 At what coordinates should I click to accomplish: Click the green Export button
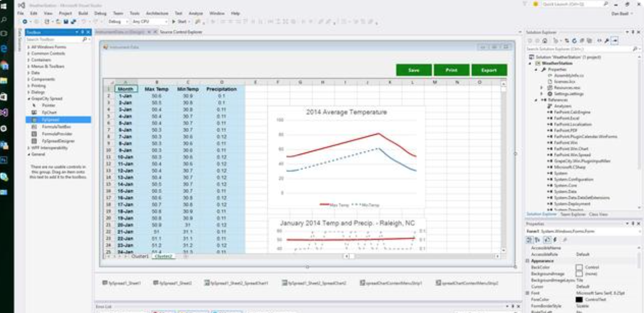489,70
